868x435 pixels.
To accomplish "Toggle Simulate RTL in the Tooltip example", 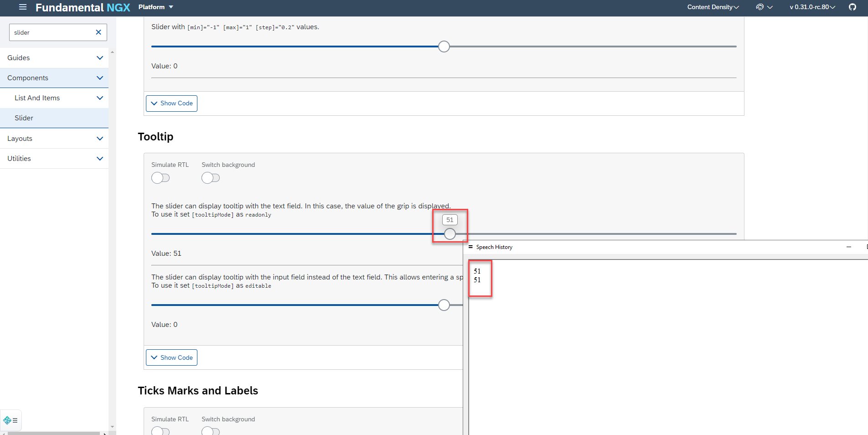I will 160,178.
